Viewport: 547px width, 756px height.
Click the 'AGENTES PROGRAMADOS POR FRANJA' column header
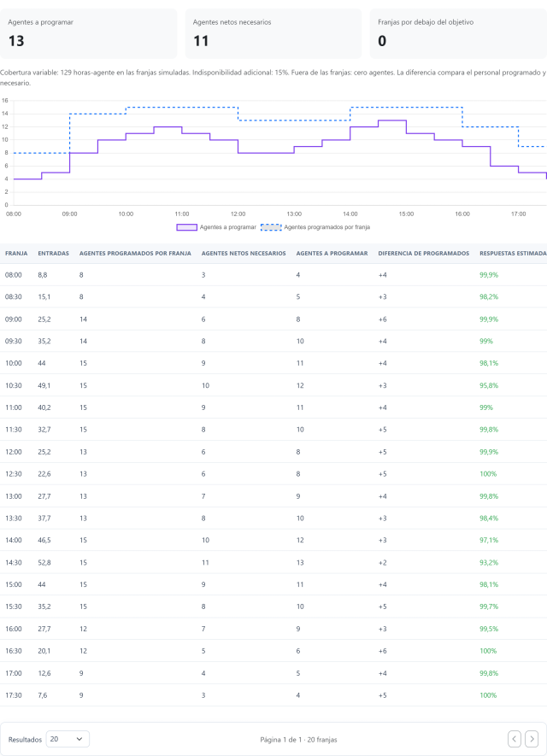click(x=135, y=253)
